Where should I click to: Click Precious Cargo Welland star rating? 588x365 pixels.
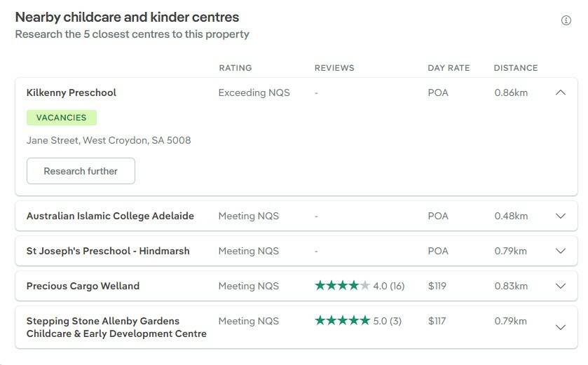tap(342, 286)
